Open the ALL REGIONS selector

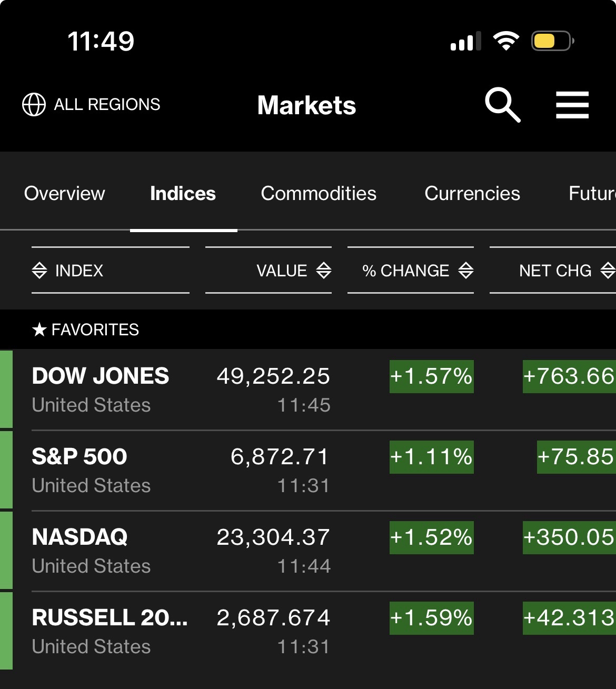coord(107,104)
